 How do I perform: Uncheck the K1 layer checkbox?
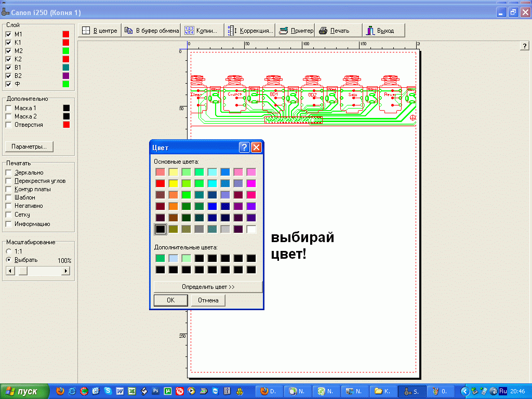[8, 43]
